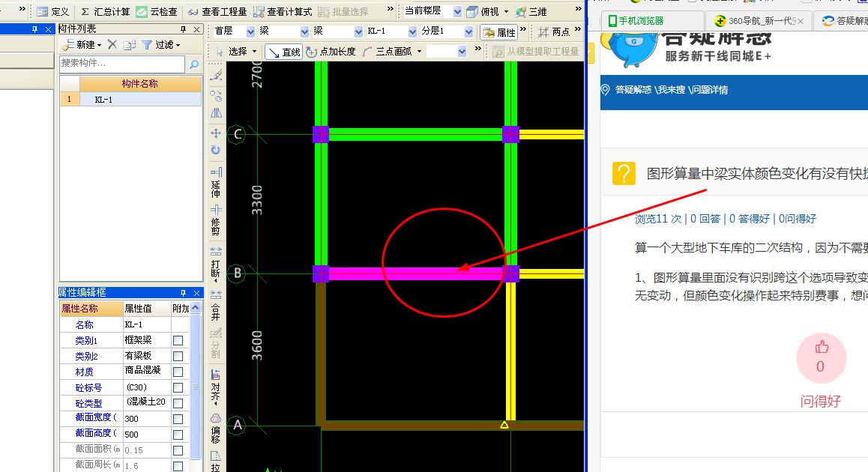The height and width of the screenshot is (472, 868).
Task: Select KL-1 row in component list
Action: click(x=130, y=100)
